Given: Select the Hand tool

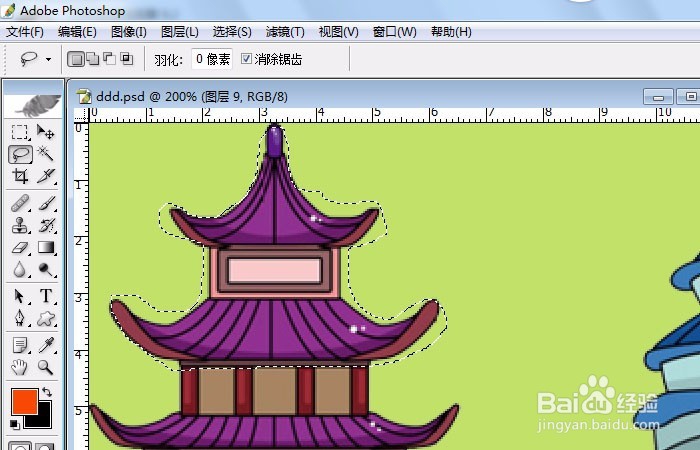Looking at the screenshot, I should [x=20, y=367].
